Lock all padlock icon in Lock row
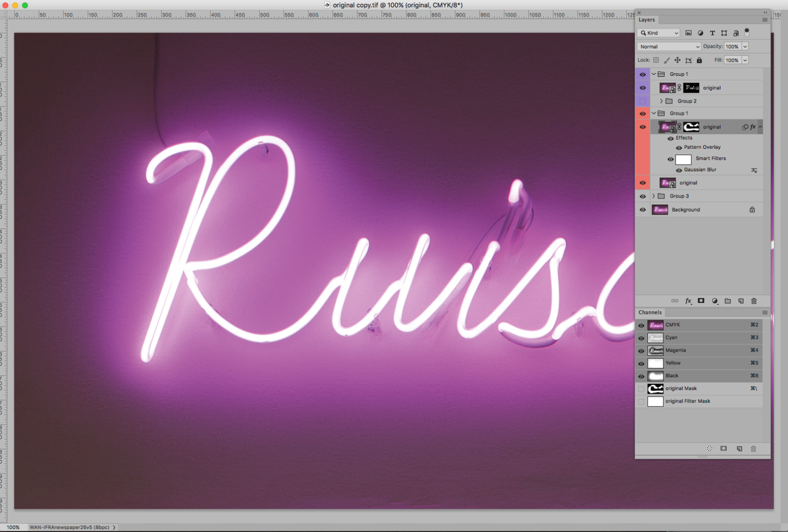Viewport: 788px width, 532px height. [699, 60]
